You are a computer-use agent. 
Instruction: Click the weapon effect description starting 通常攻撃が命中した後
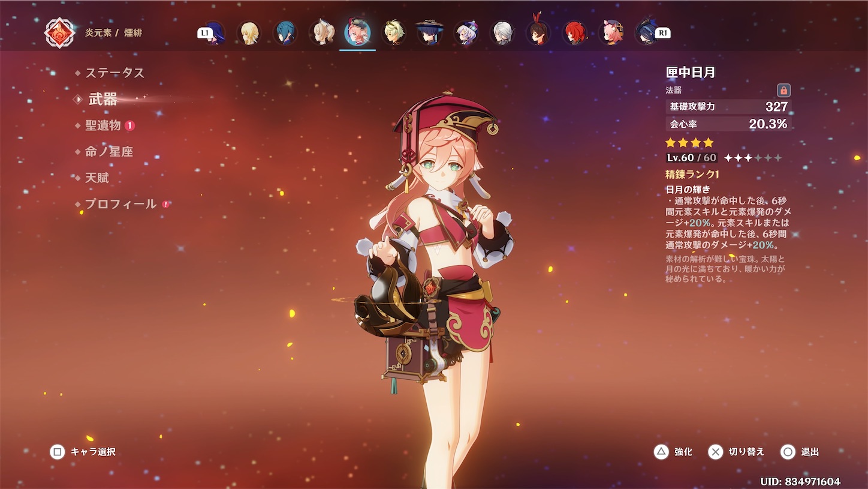pos(728,223)
